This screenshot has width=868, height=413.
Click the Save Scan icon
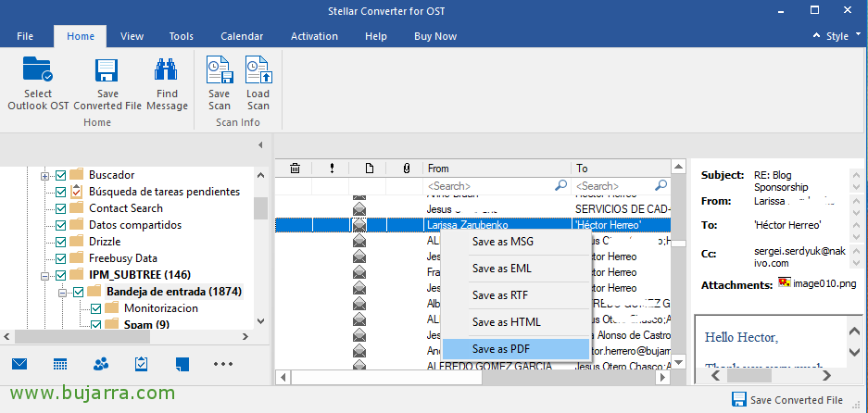[x=220, y=69]
